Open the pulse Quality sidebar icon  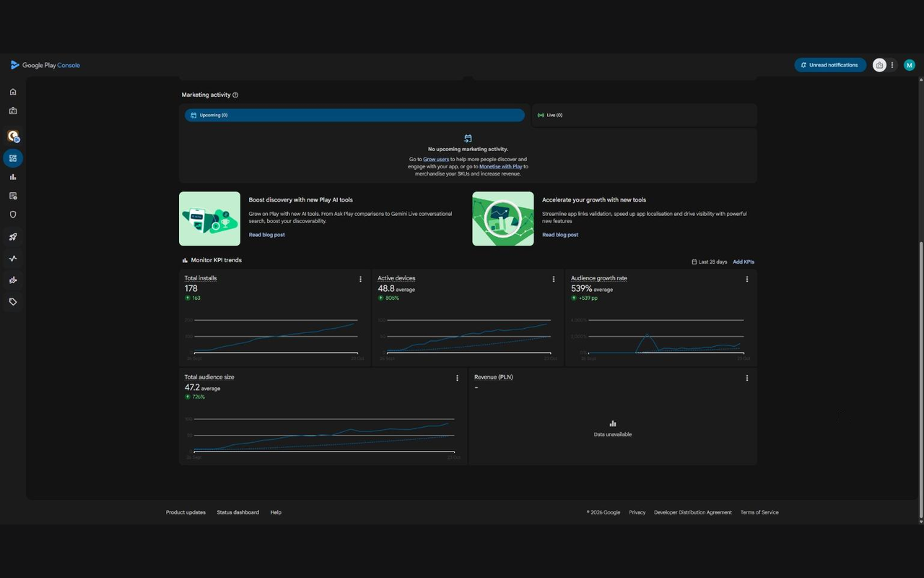13,259
